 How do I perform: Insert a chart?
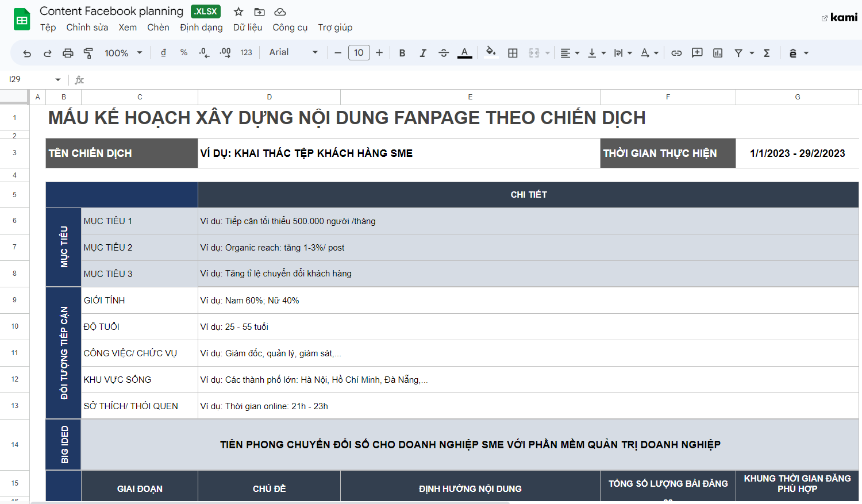(718, 53)
